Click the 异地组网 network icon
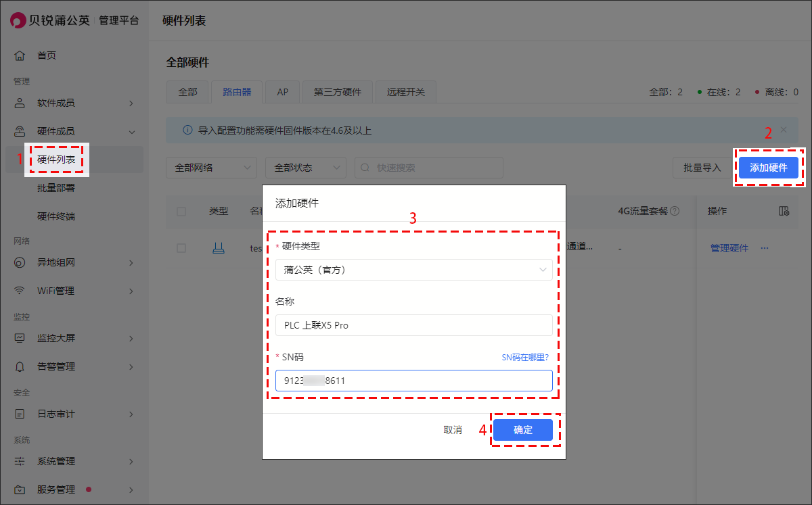This screenshot has height=505, width=812. pyautogui.click(x=20, y=263)
